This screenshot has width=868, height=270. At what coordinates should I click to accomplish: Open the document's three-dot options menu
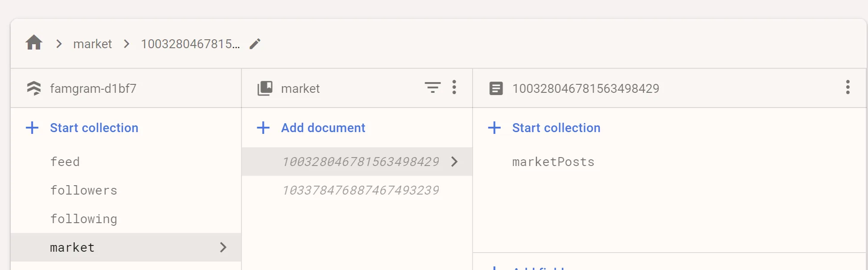pyautogui.click(x=847, y=87)
